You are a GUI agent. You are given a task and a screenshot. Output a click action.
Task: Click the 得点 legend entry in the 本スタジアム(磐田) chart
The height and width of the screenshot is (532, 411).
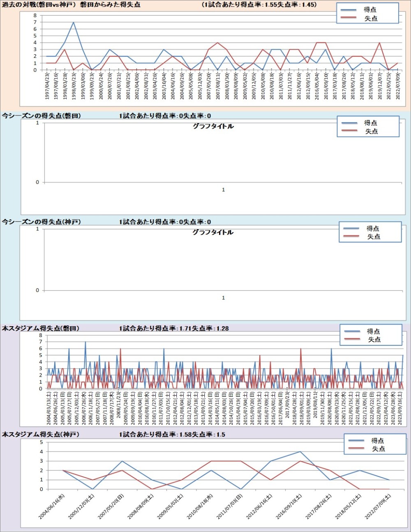point(373,331)
